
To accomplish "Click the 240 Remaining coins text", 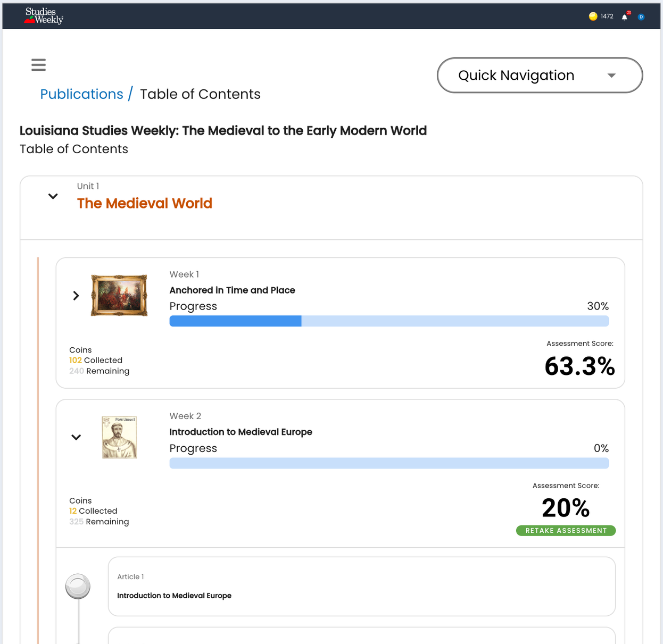I will (99, 371).
